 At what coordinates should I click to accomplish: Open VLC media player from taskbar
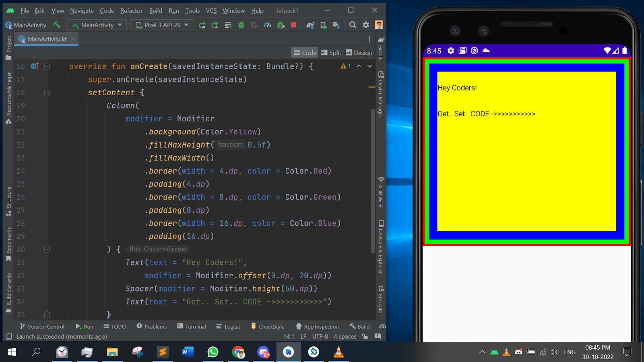point(339,352)
